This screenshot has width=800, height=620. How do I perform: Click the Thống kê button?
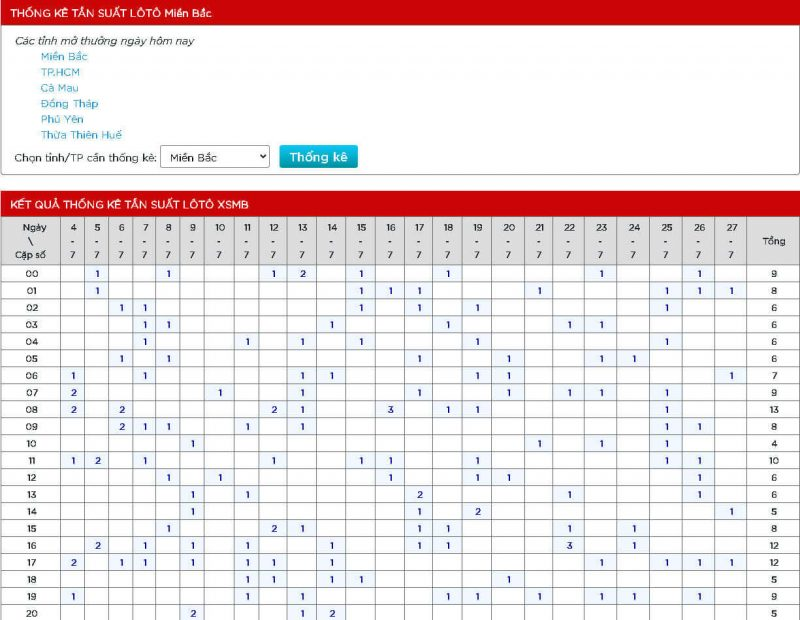tap(318, 157)
